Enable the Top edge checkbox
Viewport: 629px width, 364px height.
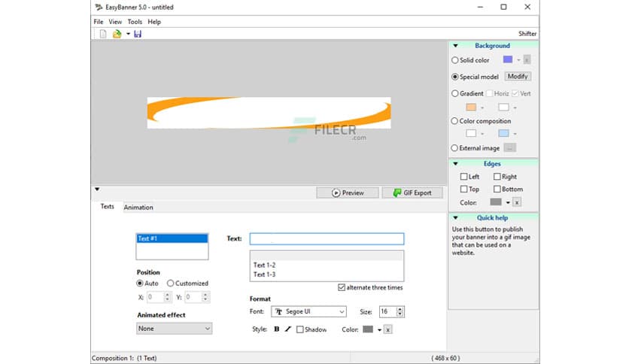(463, 189)
